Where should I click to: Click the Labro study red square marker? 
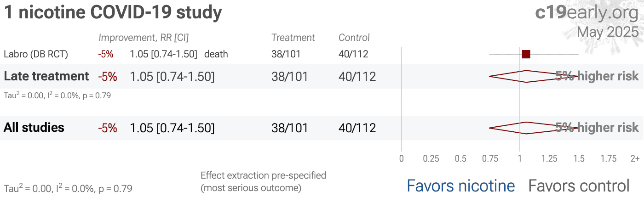point(526,54)
